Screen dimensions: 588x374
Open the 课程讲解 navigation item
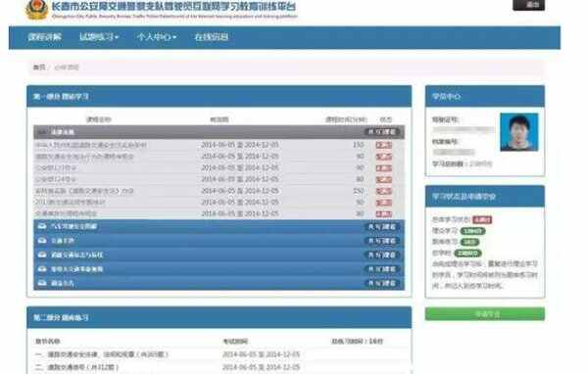pos(45,37)
